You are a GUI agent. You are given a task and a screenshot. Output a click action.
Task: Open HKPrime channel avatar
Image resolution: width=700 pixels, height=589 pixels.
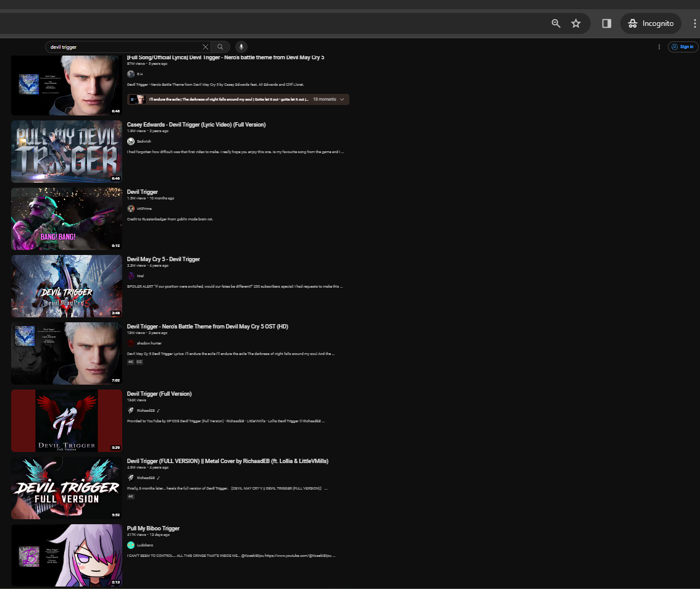coord(131,209)
